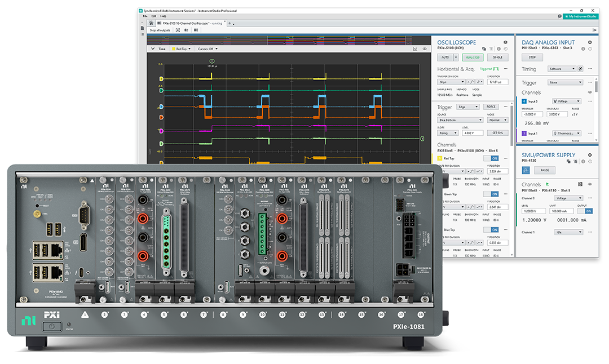Open DAQ Analog Input settings gear
Screen dimensions: 609x364
590,42
